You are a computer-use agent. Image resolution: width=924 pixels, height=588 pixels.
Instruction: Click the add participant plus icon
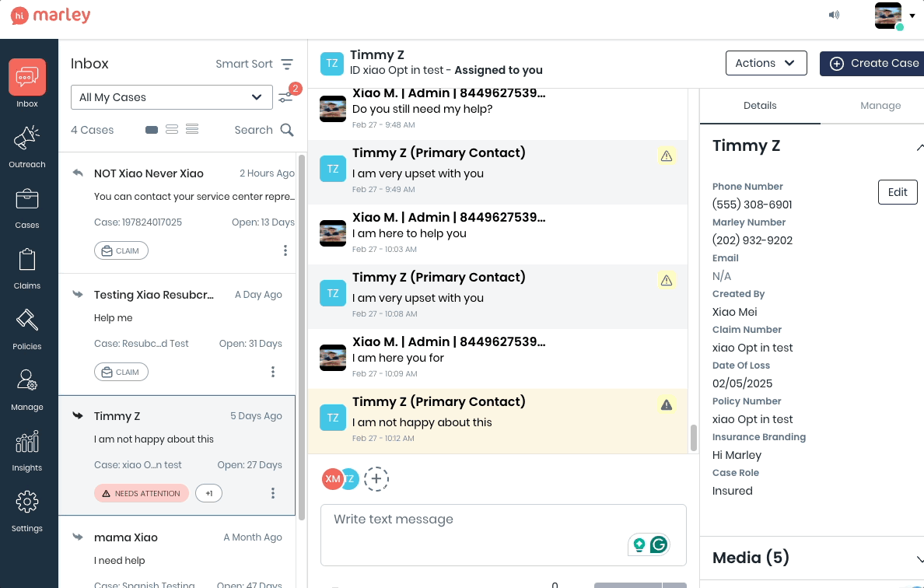click(376, 479)
